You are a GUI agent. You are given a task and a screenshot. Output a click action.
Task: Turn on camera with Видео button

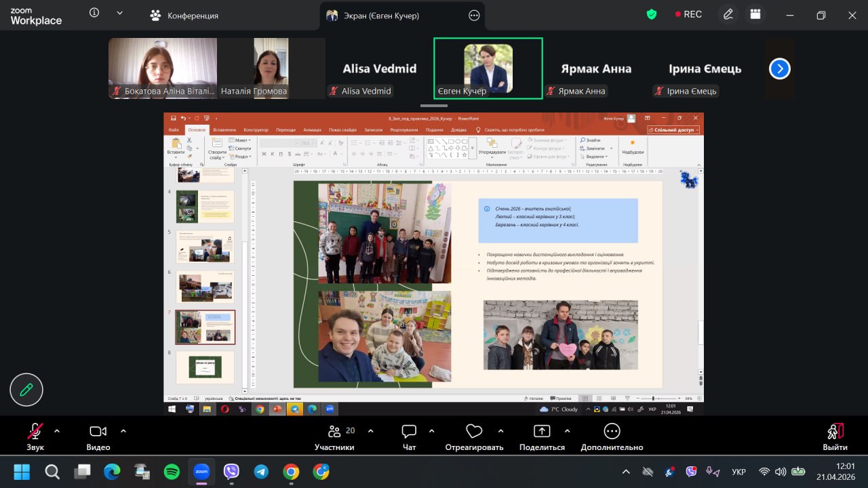click(x=98, y=437)
